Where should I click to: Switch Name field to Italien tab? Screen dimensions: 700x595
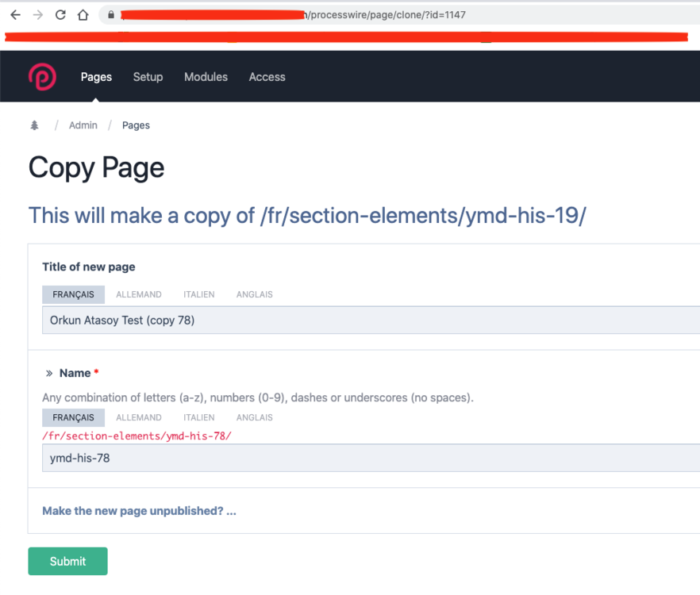point(198,417)
